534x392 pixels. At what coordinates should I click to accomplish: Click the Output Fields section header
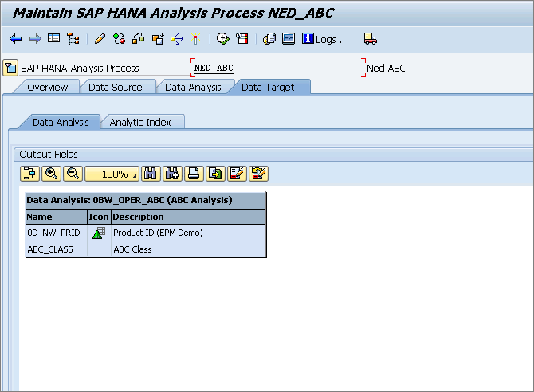pyautogui.click(x=49, y=155)
